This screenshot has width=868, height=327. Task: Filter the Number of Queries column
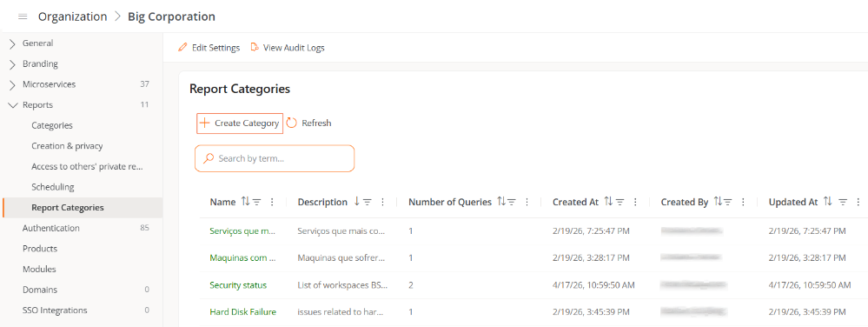512,203
